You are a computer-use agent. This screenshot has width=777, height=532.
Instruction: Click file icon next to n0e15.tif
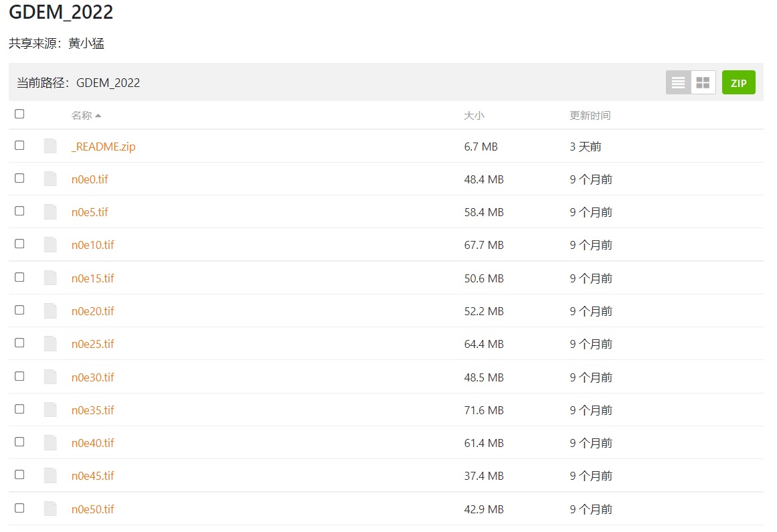pos(50,278)
